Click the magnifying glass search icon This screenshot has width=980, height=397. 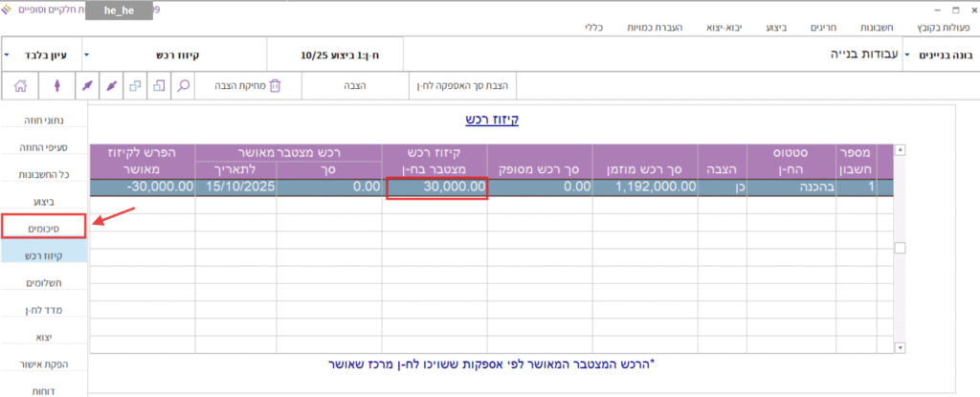coord(183,85)
